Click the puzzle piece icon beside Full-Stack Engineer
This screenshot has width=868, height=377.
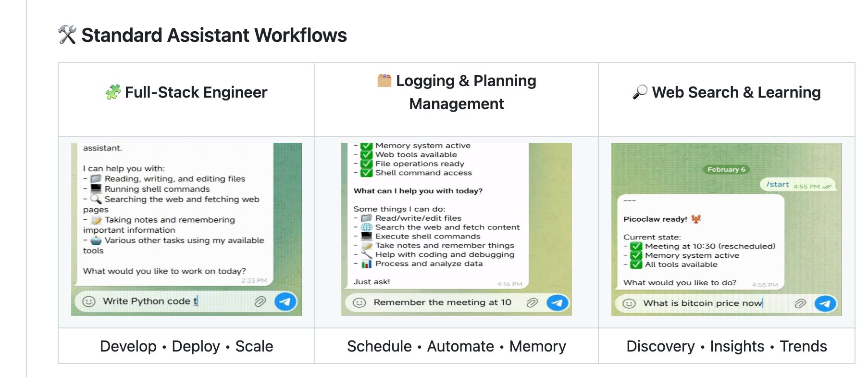click(113, 92)
